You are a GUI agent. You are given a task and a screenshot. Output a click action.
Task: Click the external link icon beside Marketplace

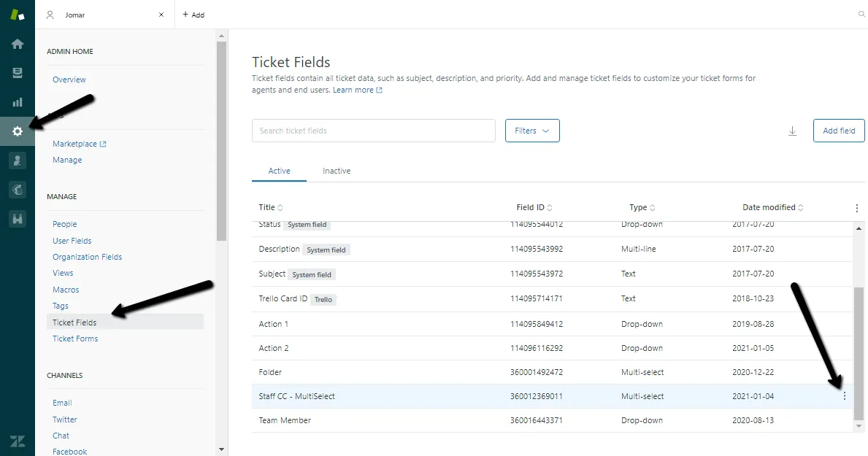(103, 144)
